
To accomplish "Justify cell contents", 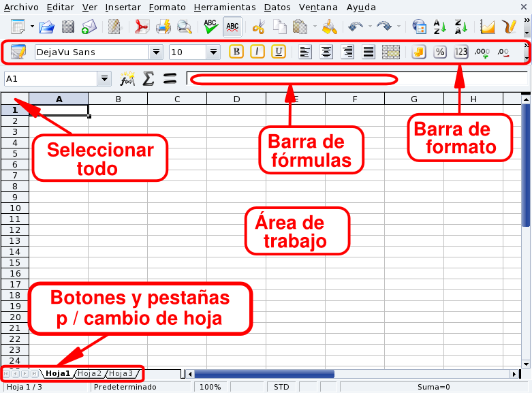I will click(369, 52).
